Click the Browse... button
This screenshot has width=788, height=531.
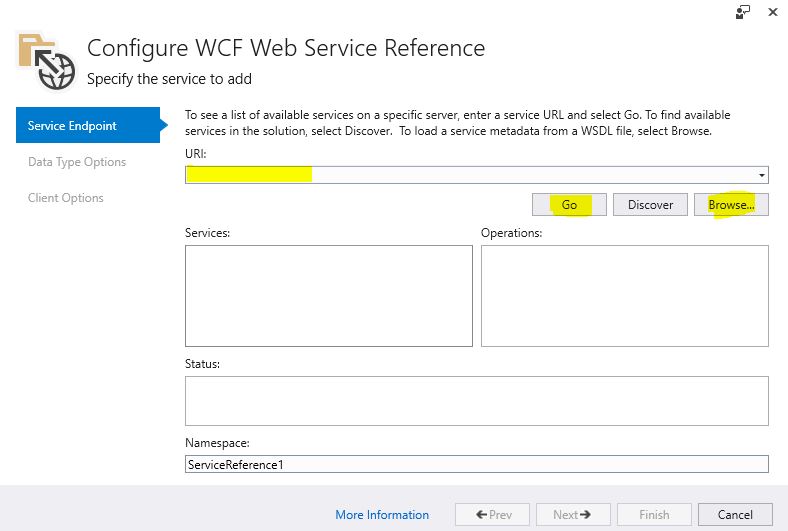[x=731, y=205]
